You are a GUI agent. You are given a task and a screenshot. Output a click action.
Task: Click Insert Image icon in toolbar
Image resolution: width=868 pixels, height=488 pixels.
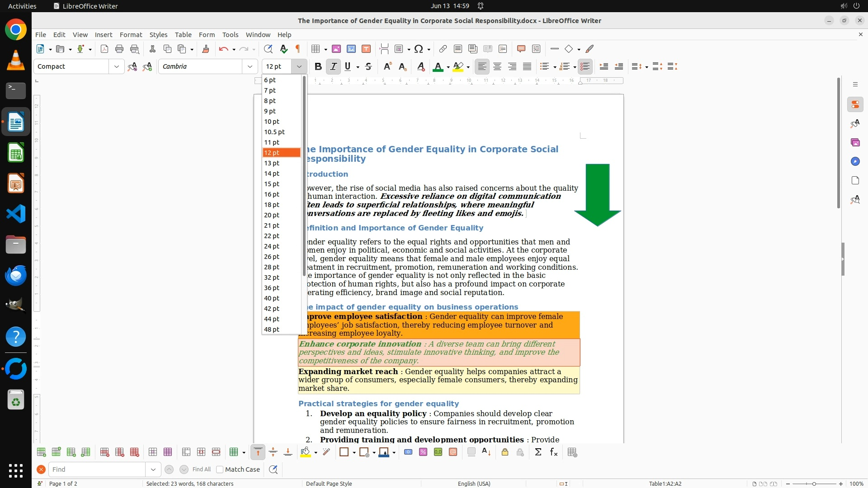coord(336,49)
